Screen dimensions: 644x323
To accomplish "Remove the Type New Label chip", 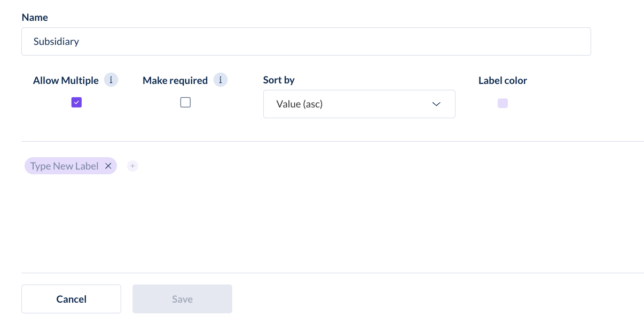I will [x=108, y=166].
